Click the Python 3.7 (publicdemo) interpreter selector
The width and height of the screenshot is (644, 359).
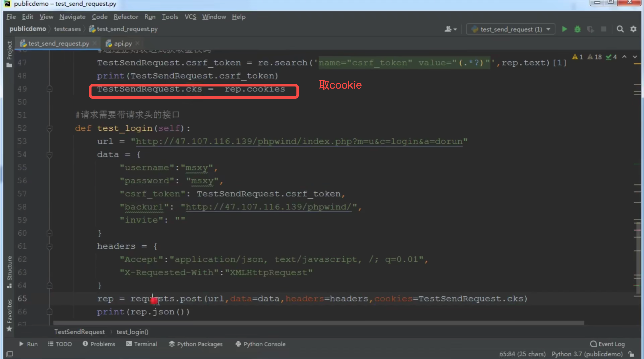click(587, 354)
